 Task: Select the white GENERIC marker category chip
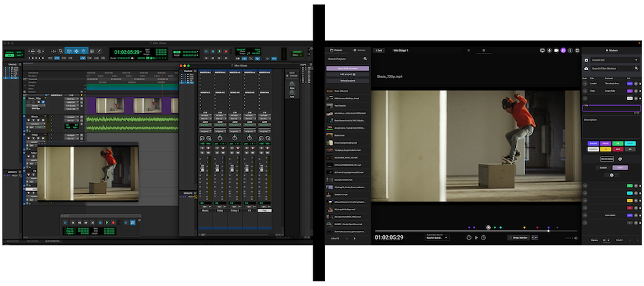[x=593, y=149]
